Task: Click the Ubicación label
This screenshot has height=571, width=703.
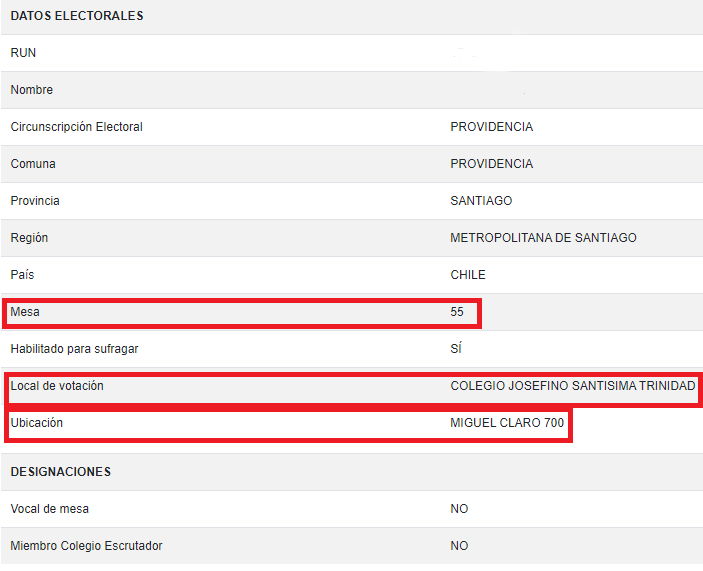Action: pyautogui.click(x=37, y=423)
